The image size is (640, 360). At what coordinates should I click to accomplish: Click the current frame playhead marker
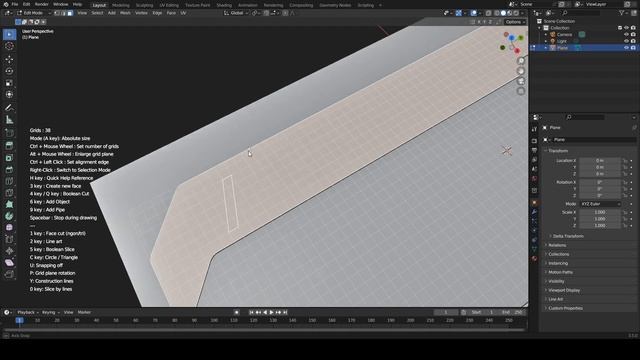tap(19, 320)
